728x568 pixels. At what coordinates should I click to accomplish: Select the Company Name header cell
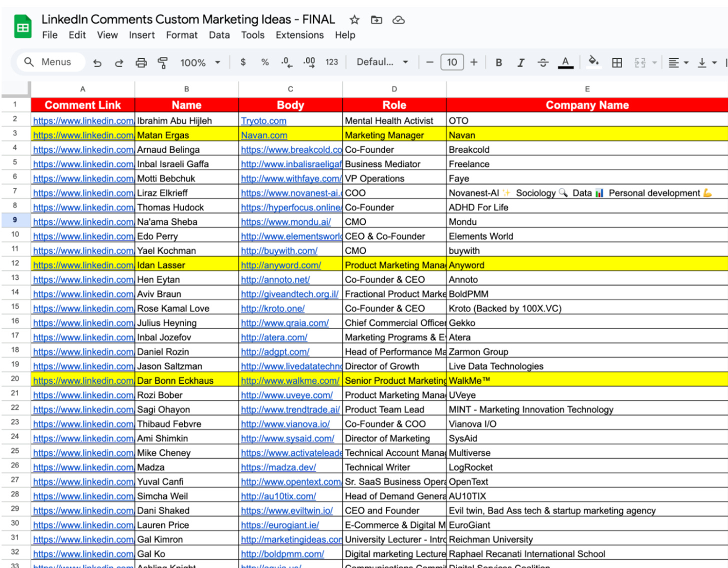tap(587, 105)
